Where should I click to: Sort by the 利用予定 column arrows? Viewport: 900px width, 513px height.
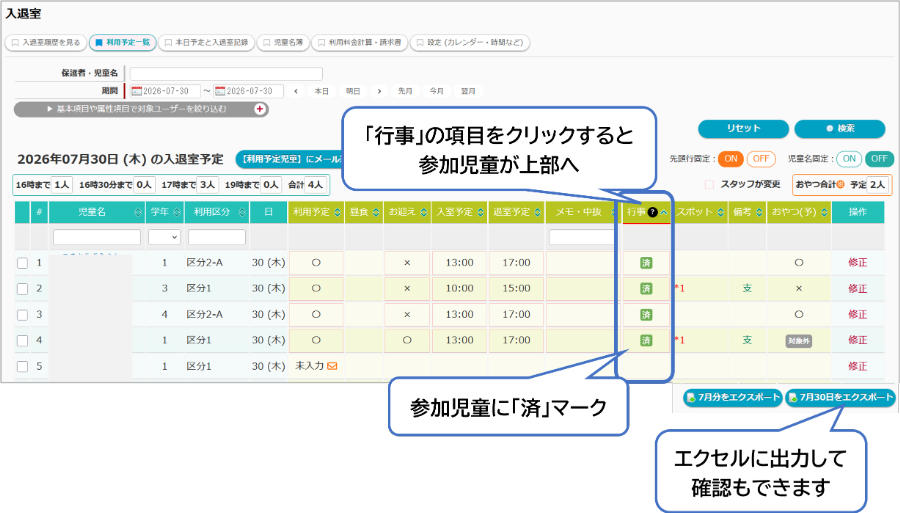point(338,212)
